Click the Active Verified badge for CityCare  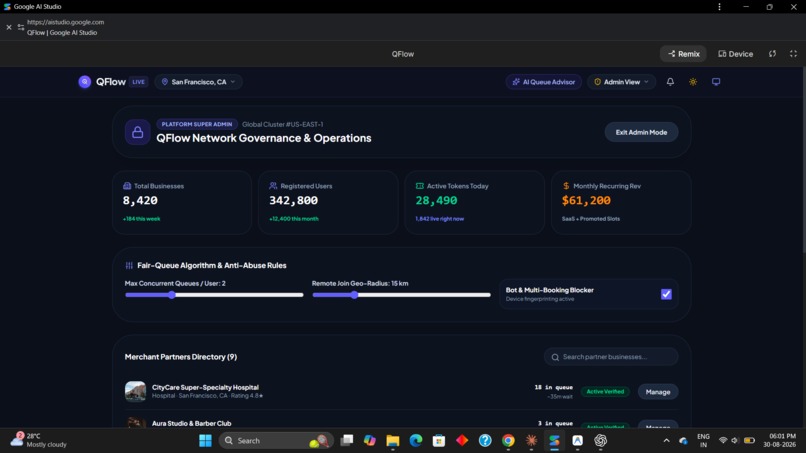[x=605, y=392]
